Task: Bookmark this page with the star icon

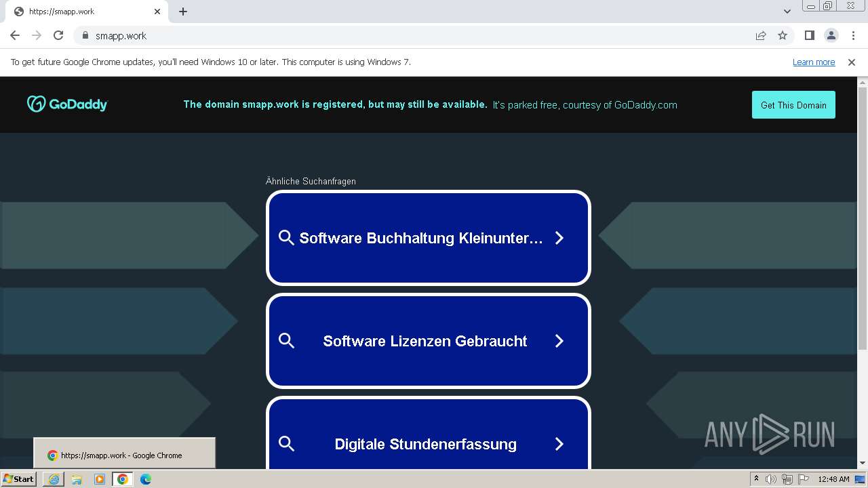Action: pyautogui.click(x=783, y=35)
